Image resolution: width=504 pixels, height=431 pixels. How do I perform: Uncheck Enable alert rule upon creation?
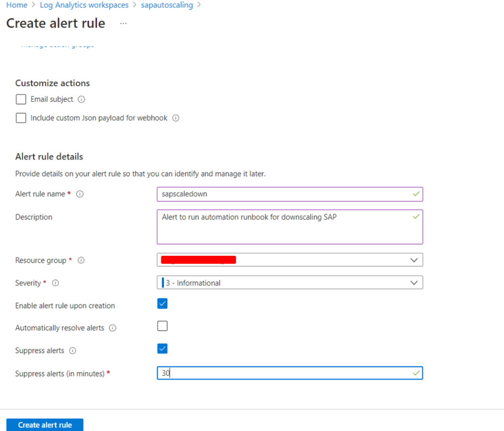[x=162, y=304]
